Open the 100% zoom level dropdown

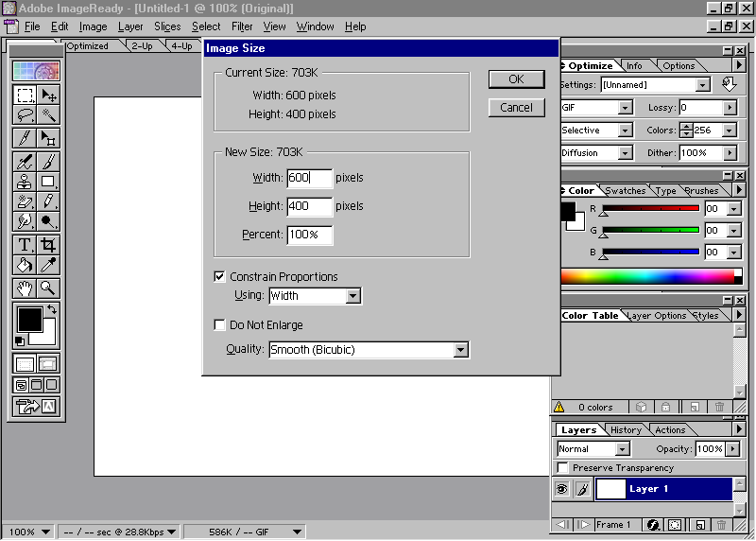click(29, 532)
